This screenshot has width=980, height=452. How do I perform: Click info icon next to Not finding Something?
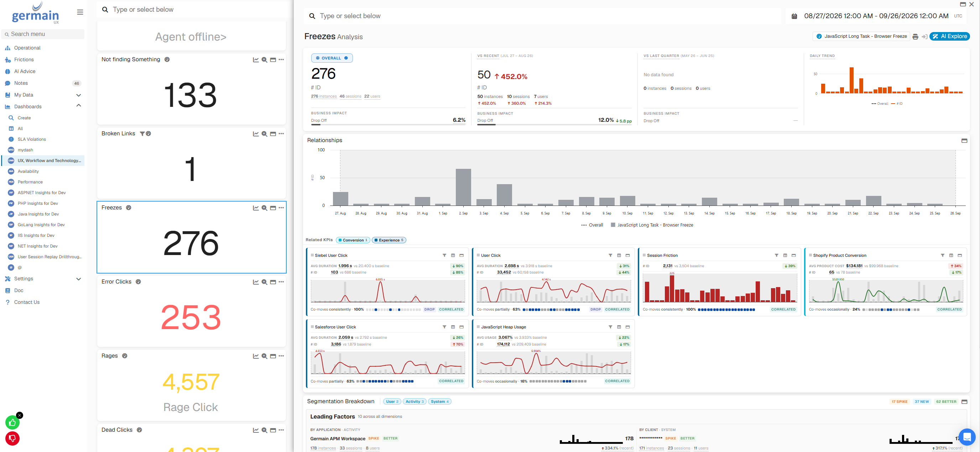[x=167, y=59]
